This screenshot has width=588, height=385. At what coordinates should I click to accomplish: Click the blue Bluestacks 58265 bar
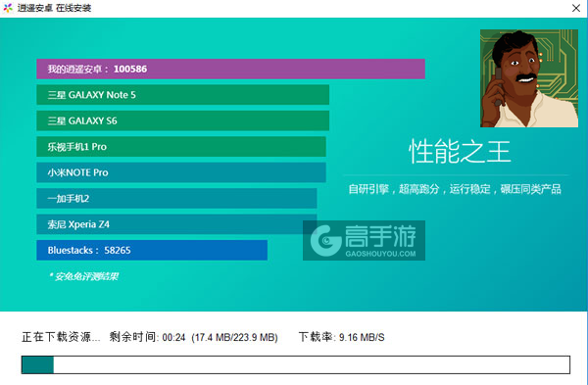coord(152,250)
